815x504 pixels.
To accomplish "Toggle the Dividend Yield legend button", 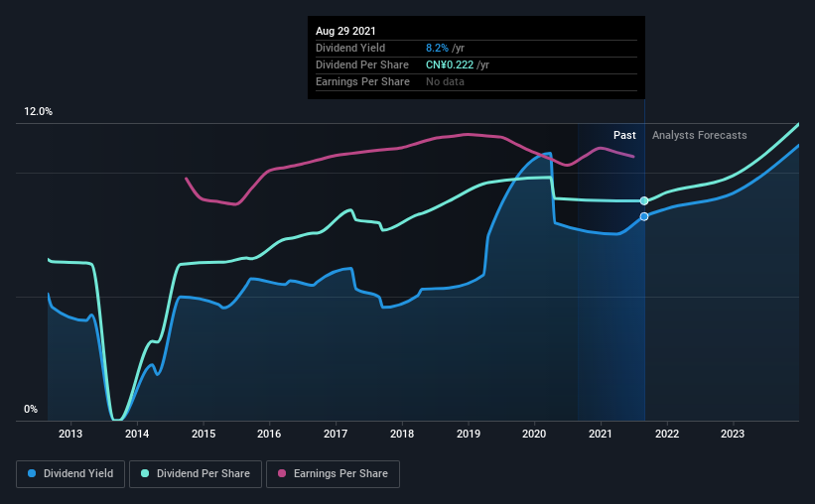I will pos(70,474).
